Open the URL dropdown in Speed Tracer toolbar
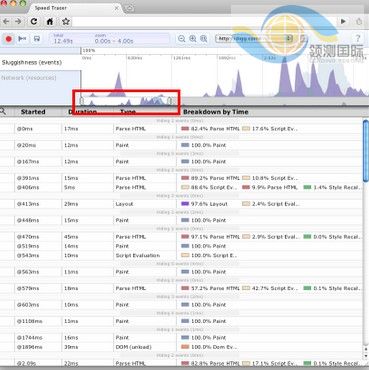The width and height of the screenshot is (369, 370). pyautogui.click(x=254, y=39)
